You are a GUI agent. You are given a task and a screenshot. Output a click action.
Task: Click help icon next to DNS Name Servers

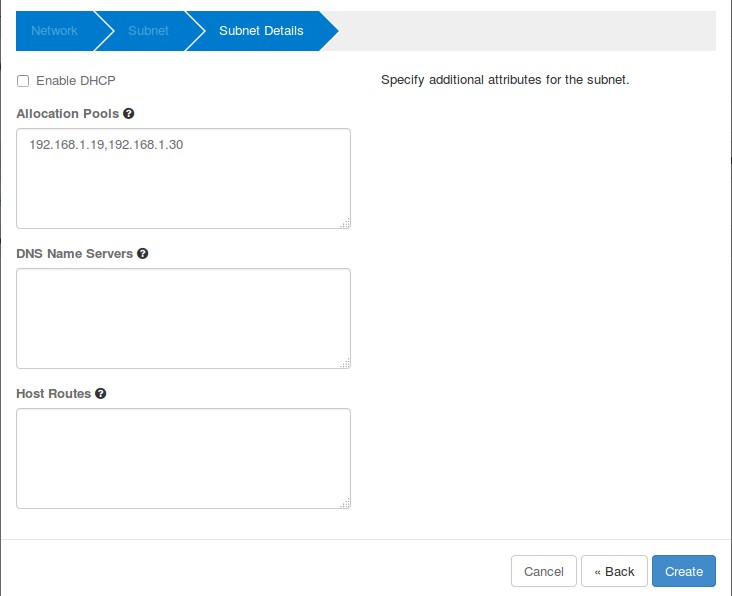(143, 254)
